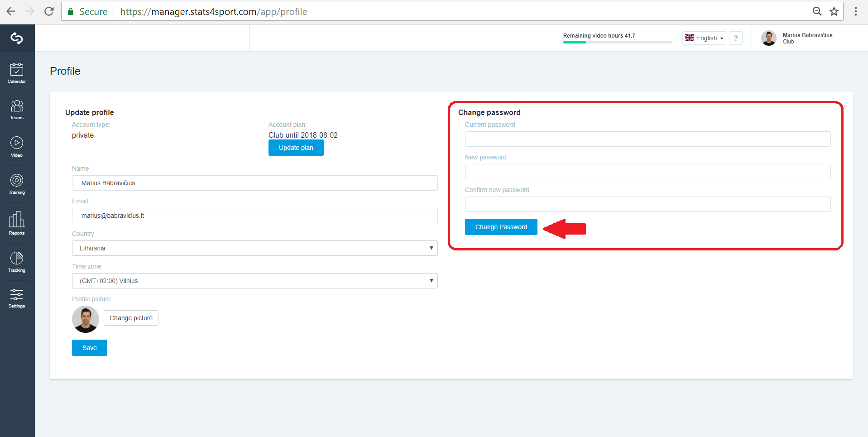868x437 pixels.
Task: Click the Stats4Sport logo icon
Action: (x=17, y=38)
